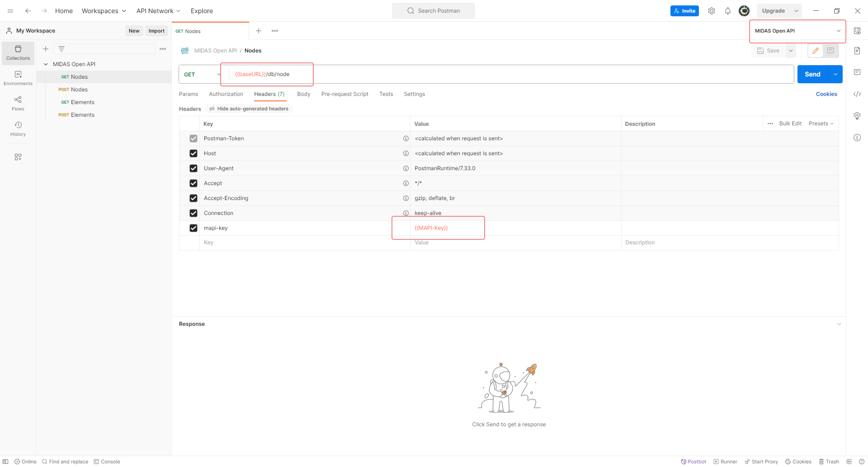Screen dimensions: 868x467
Task: Open the request info icon
Action: tap(857, 138)
